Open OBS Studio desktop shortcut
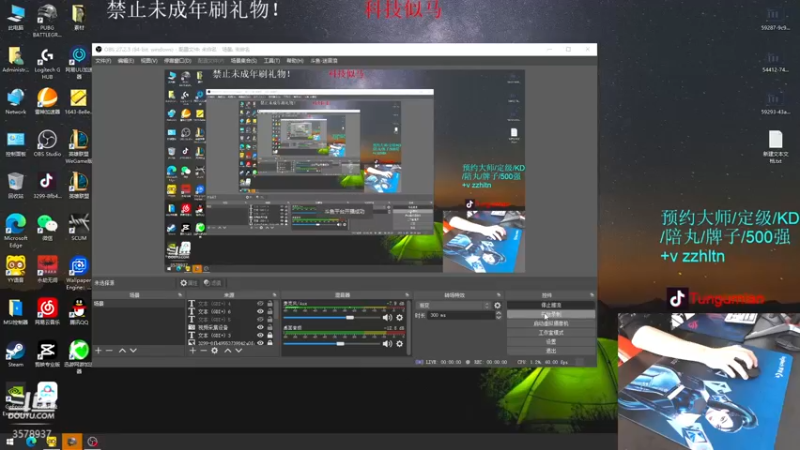 (47, 143)
